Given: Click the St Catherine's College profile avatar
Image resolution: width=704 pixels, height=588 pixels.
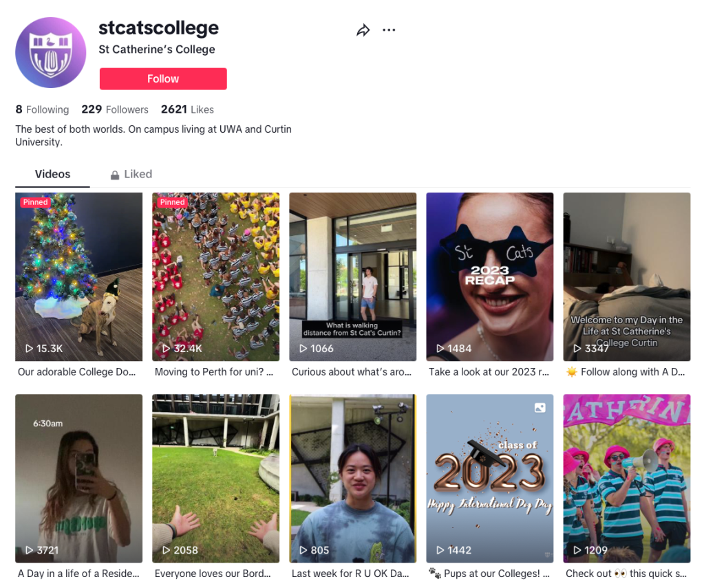Looking at the screenshot, I should pyautogui.click(x=51, y=53).
